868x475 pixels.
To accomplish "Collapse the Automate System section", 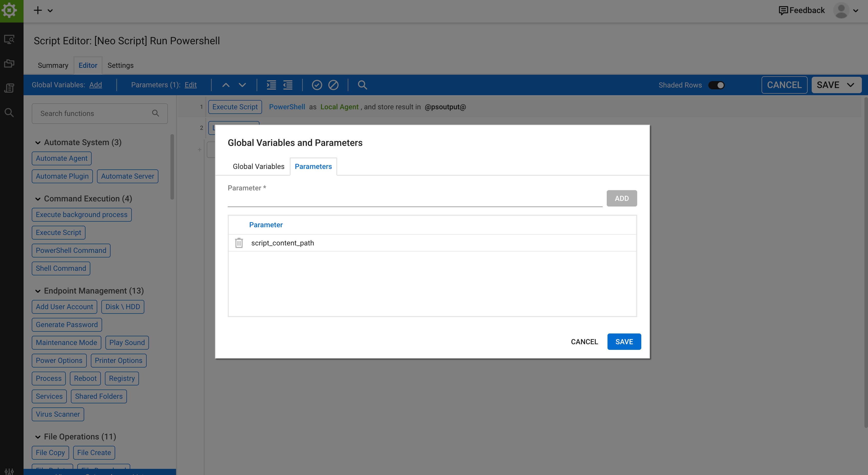I will click(x=38, y=143).
